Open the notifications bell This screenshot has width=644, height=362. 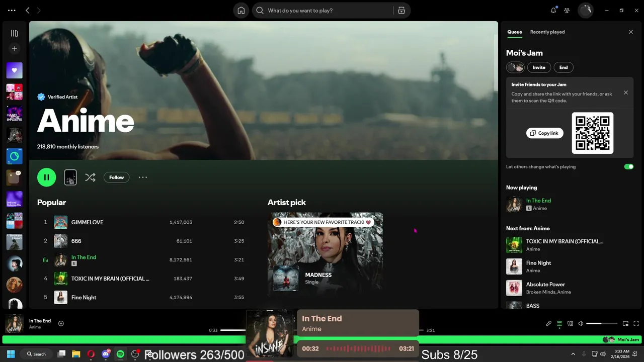[x=553, y=10]
